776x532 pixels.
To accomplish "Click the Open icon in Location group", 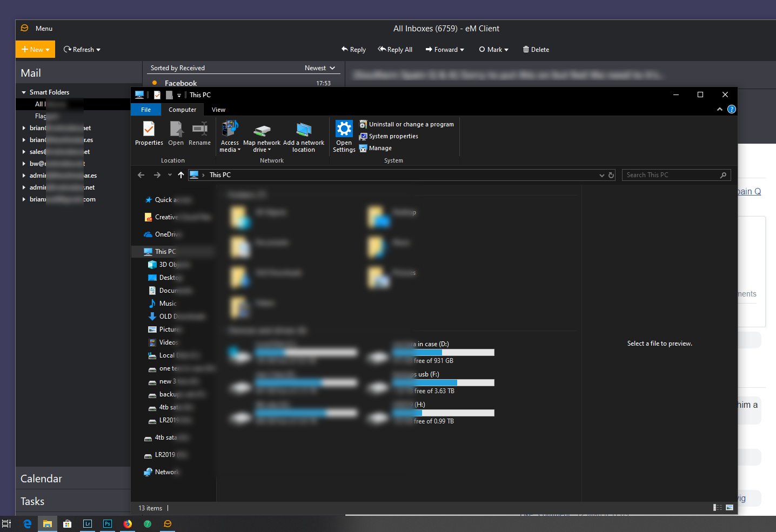I will [176, 133].
